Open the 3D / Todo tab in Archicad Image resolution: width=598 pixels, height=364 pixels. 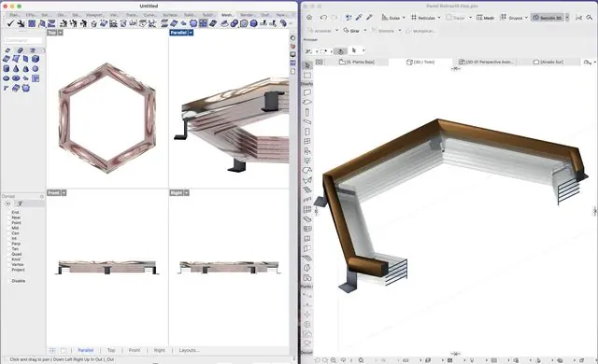coord(420,62)
